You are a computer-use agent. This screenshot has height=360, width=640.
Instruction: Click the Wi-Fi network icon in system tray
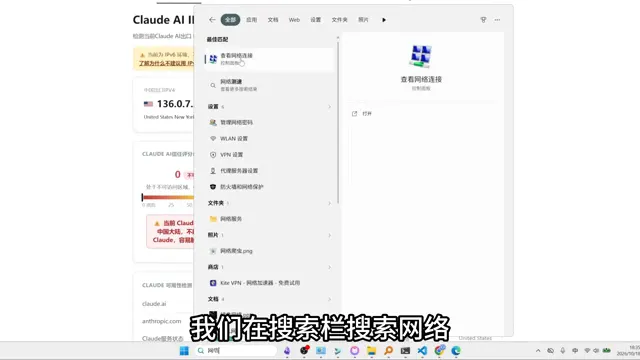click(x=587, y=351)
